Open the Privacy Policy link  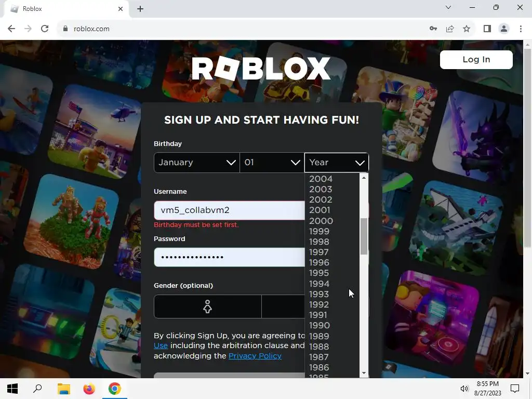[255, 356]
